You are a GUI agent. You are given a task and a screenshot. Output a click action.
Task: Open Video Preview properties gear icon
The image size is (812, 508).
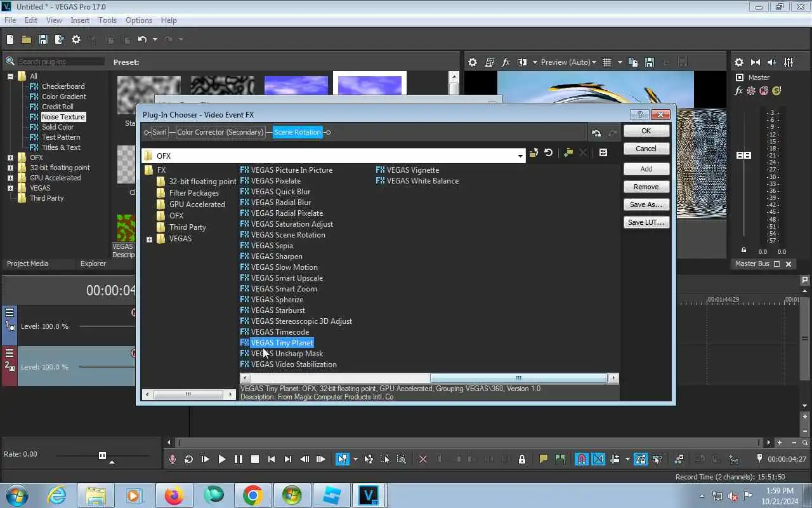[x=473, y=62]
